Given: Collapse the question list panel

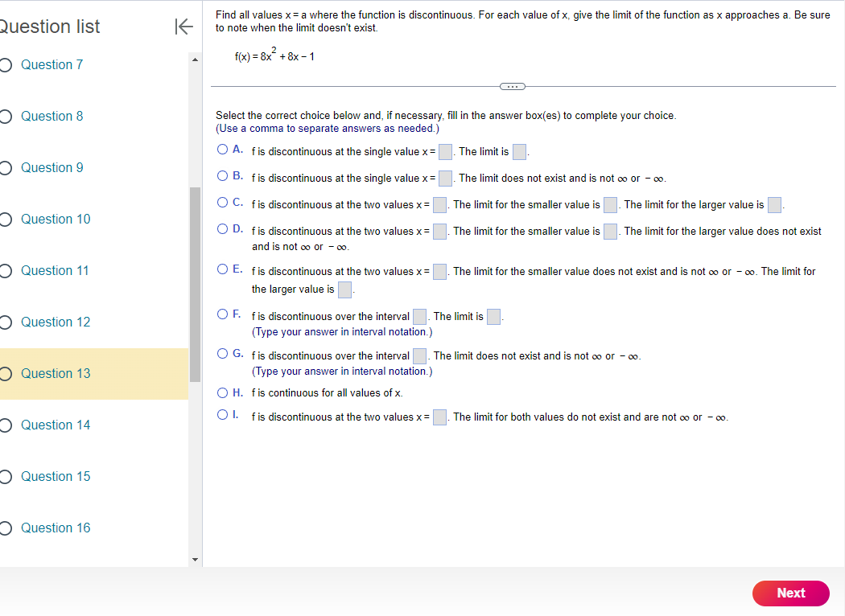Looking at the screenshot, I should point(183,27).
